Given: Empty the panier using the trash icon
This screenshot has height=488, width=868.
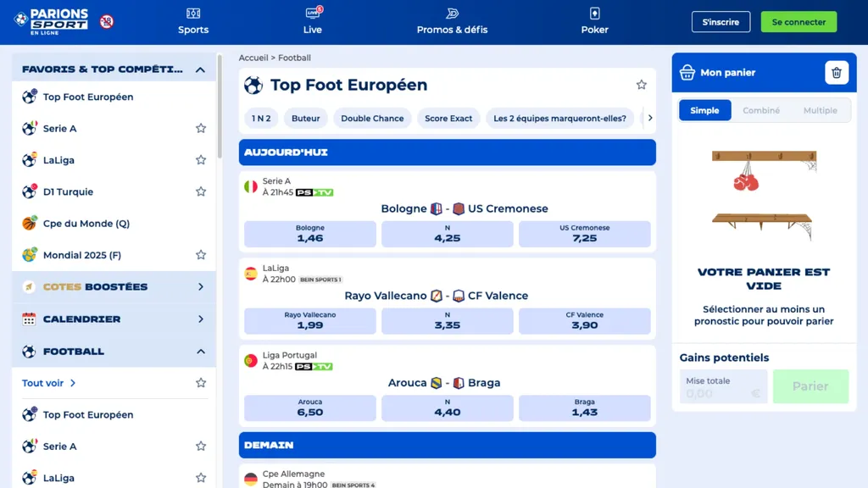Looking at the screenshot, I should coord(837,73).
